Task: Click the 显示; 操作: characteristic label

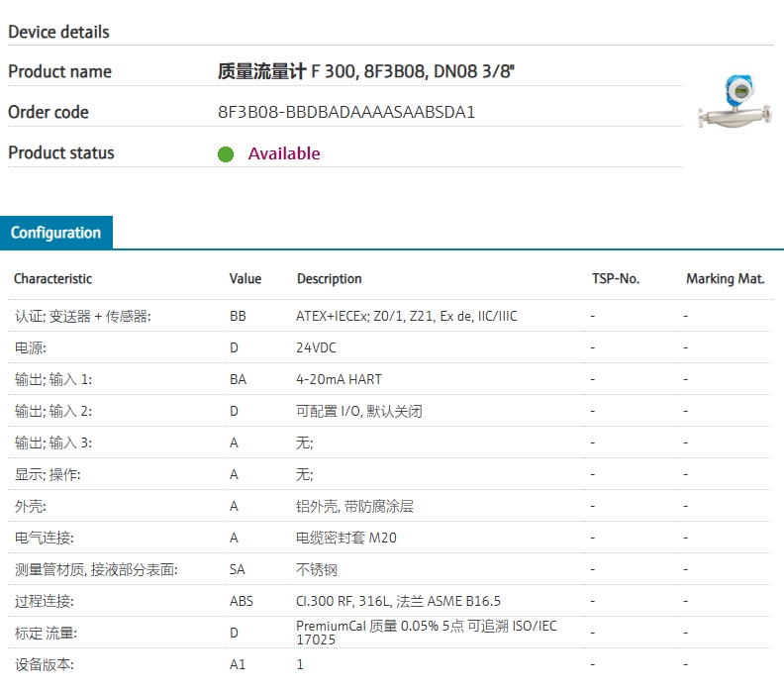Action: [x=48, y=474]
